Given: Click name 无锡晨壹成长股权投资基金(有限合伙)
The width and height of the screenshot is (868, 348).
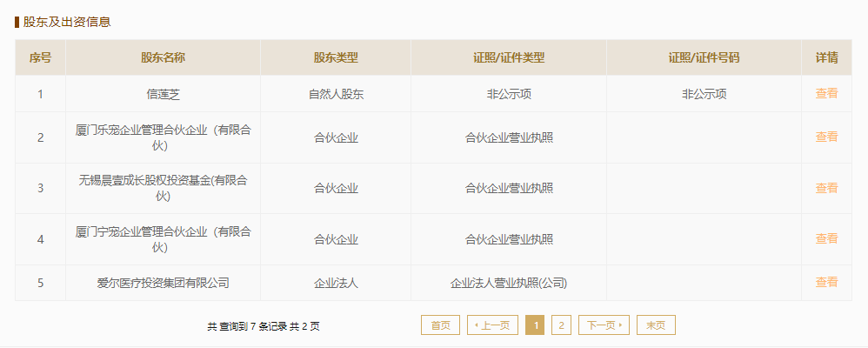Looking at the screenshot, I should coord(164,189).
